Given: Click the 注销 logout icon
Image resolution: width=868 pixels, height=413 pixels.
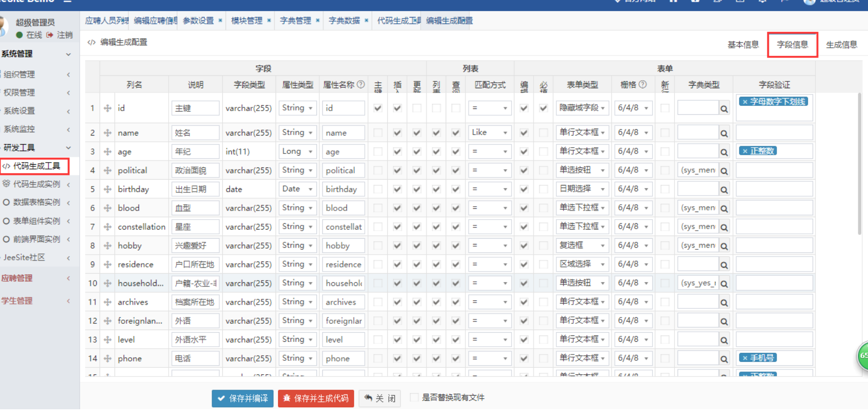Looking at the screenshot, I should point(49,35).
